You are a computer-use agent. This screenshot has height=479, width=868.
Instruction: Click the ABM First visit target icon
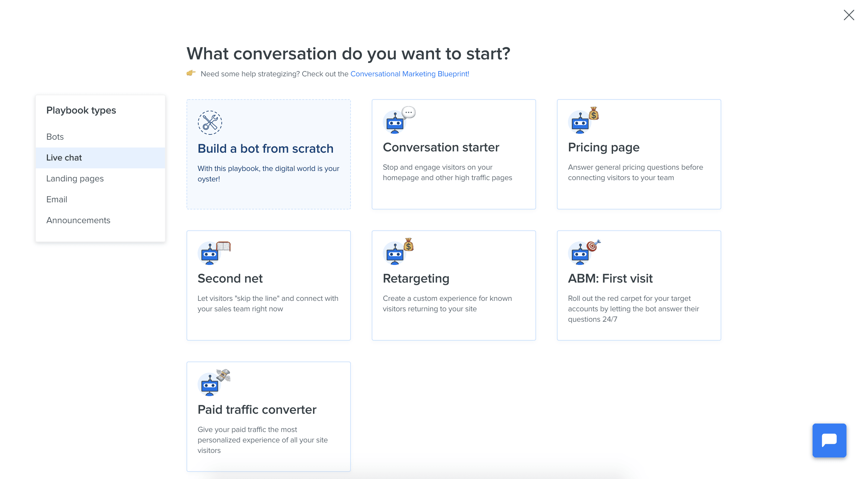click(x=584, y=252)
